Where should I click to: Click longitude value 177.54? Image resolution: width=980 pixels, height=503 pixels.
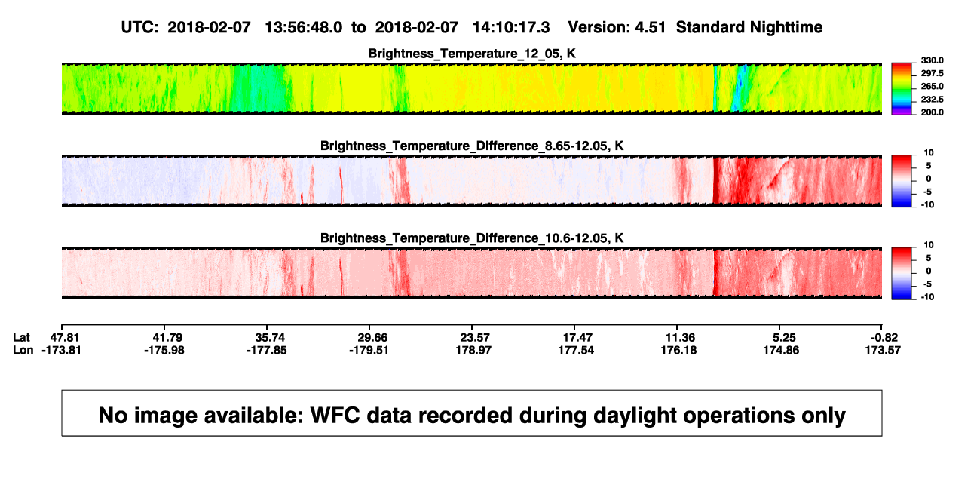(575, 350)
